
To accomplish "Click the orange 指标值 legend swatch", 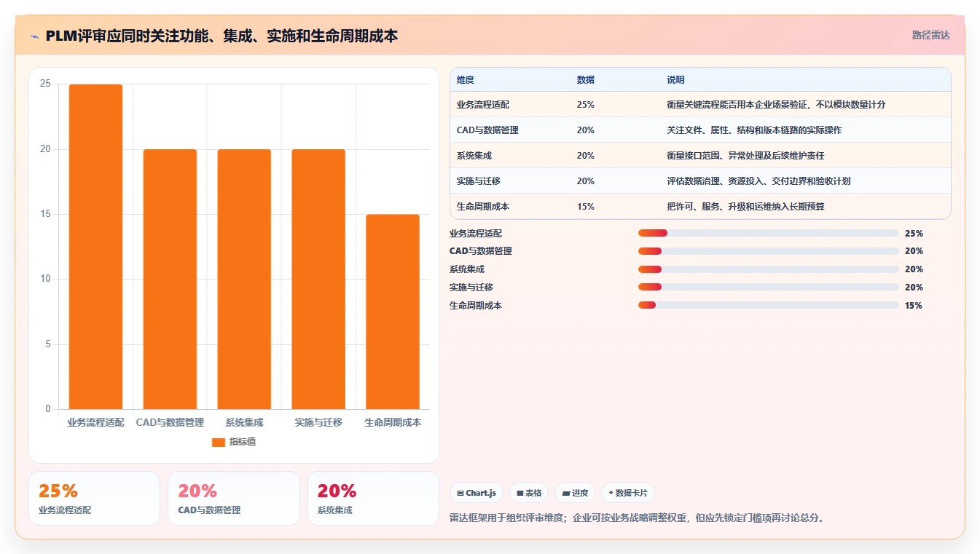I will 219,442.
